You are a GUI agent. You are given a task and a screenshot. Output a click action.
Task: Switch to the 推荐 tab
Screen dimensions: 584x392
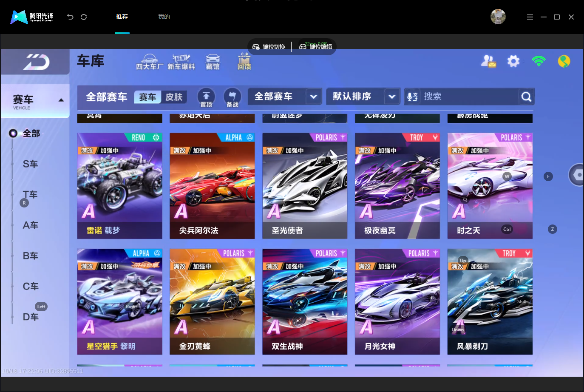(122, 17)
